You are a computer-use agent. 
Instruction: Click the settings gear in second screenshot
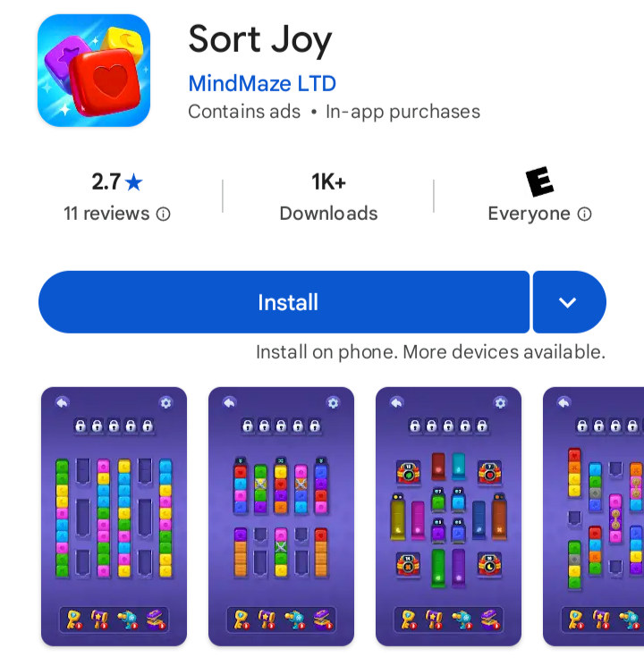[x=334, y=402]
